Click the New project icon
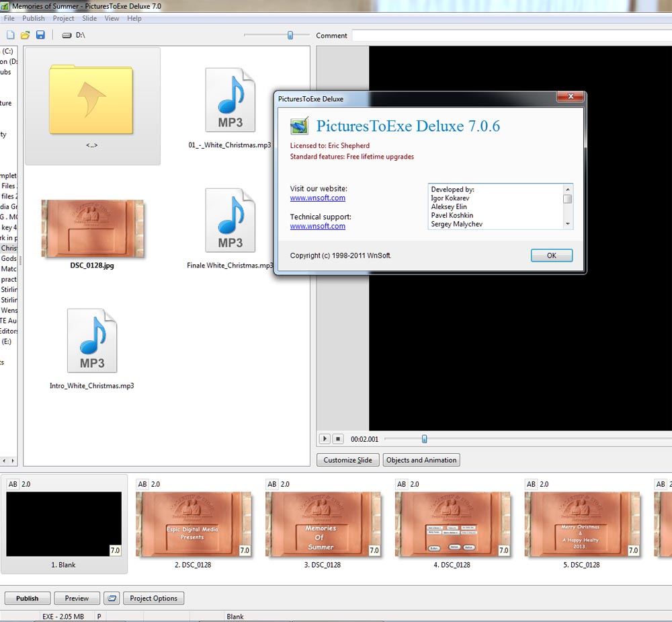672x622 pixels. [10, 35]
